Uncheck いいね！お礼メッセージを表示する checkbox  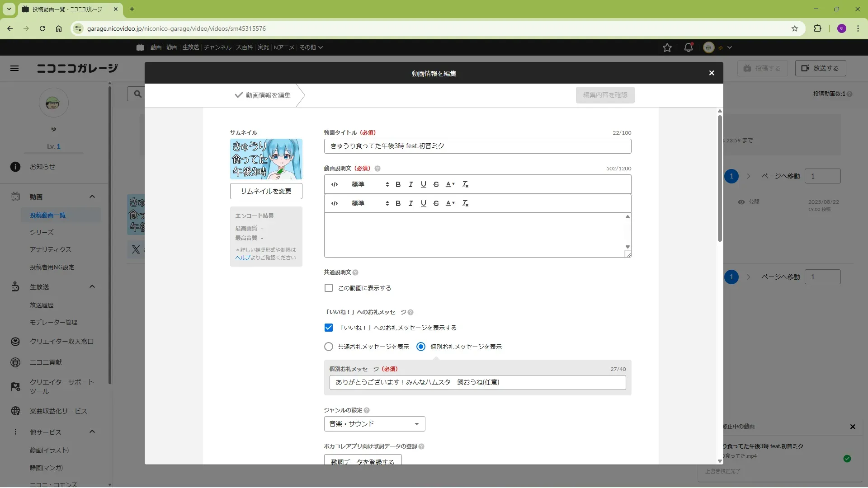coord(329,328)
